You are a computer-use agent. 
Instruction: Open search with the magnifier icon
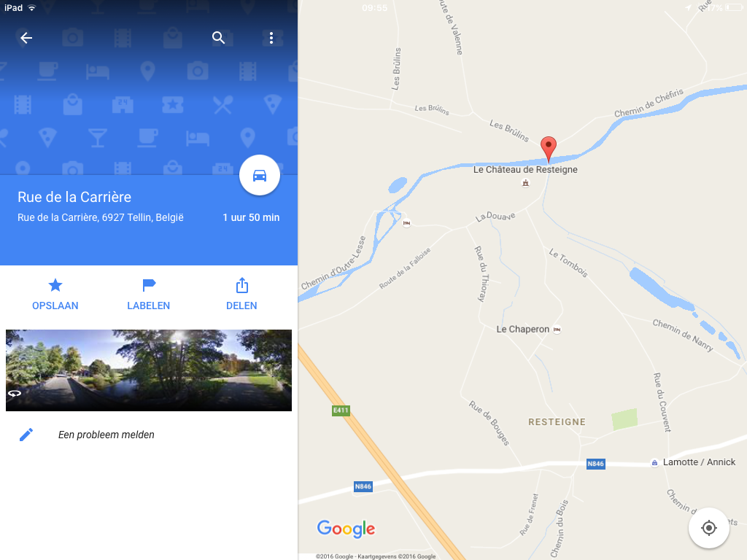pos(218,38)
